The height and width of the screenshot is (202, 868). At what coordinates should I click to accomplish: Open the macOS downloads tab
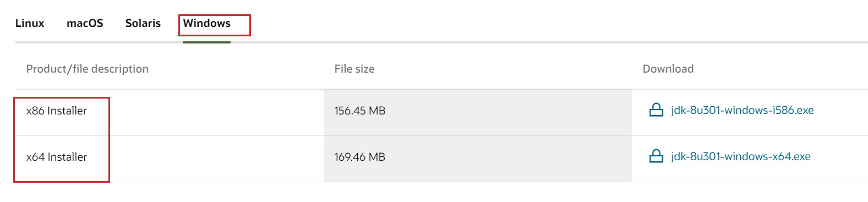pyautogui.click(x=85, y=23)
